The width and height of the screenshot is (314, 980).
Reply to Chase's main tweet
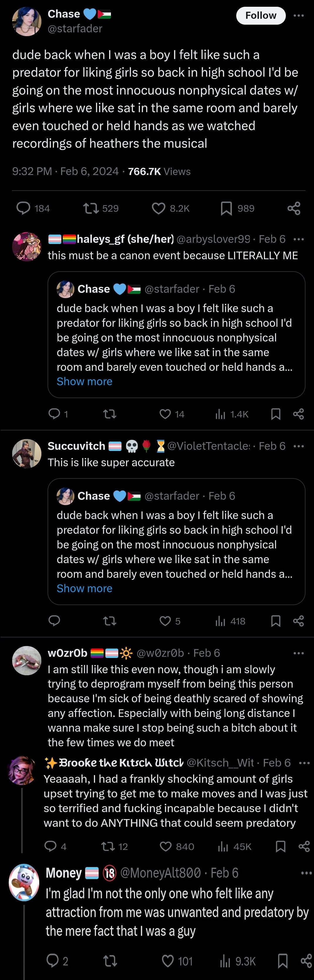click(24, 208)
